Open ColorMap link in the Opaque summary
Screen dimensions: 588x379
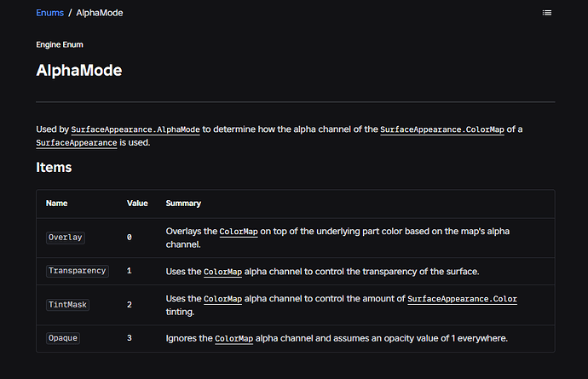[234, 338]
